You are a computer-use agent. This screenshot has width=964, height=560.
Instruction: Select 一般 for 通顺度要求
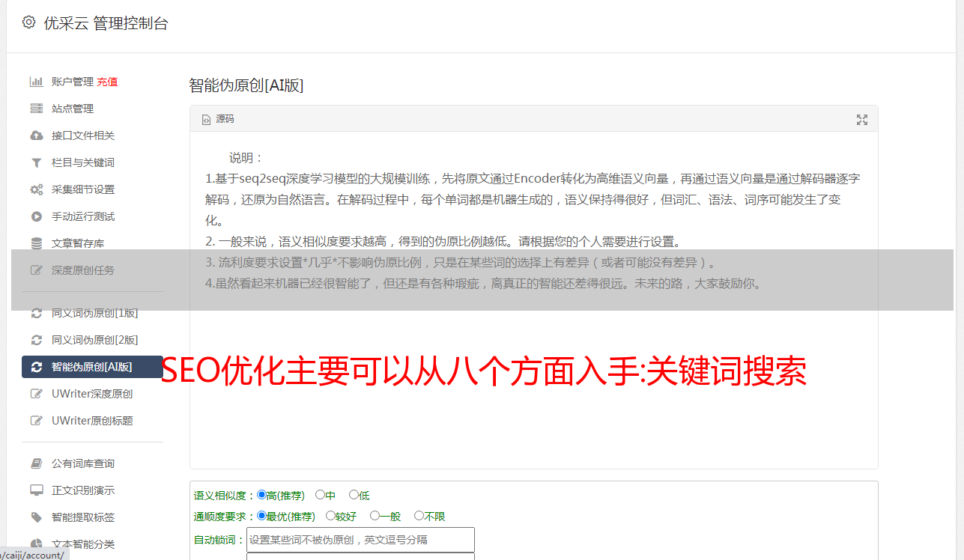pyautogui.click(x=375, y=516)
